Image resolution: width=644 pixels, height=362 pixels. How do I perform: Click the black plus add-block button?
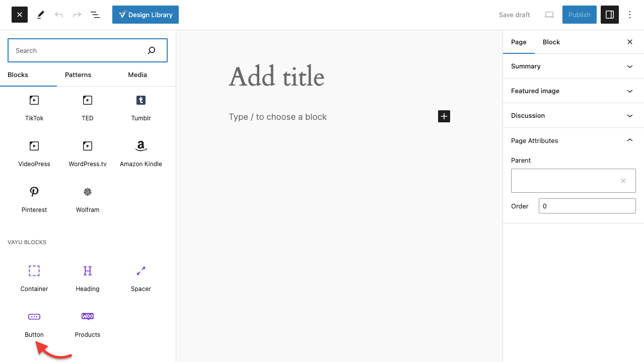pos(444,116)
